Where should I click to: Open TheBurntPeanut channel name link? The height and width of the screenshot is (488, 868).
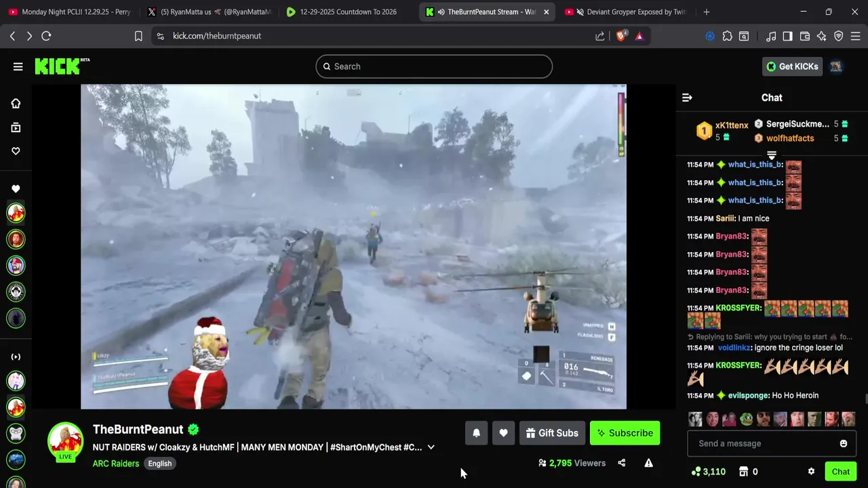coord(138,429)
